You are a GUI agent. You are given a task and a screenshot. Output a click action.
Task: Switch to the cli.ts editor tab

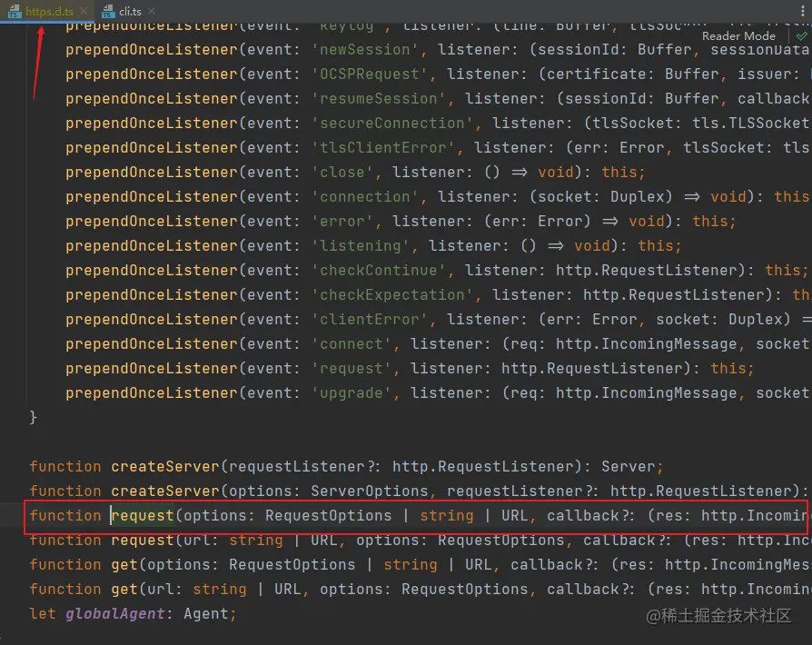(x=130, y=11)
